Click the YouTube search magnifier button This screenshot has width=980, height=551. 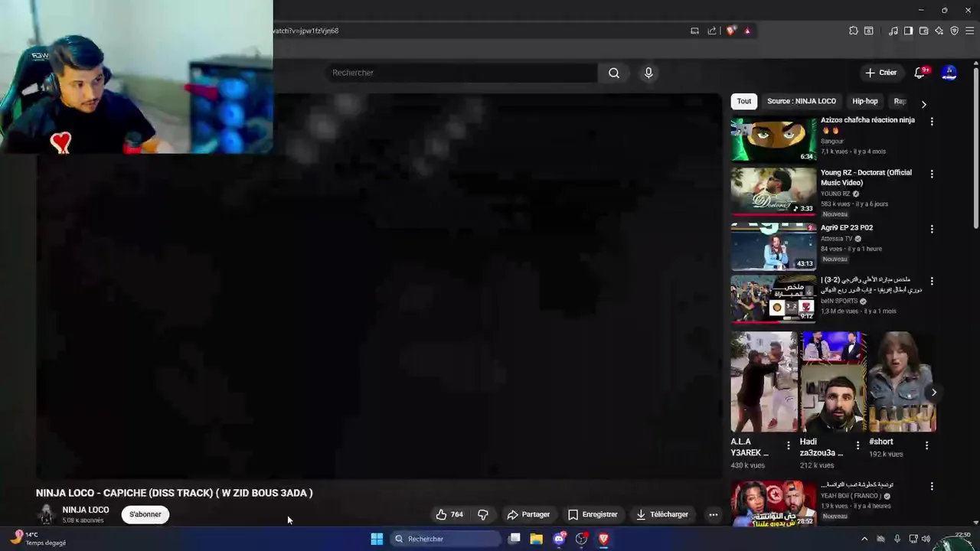click(x=614, y=73)
